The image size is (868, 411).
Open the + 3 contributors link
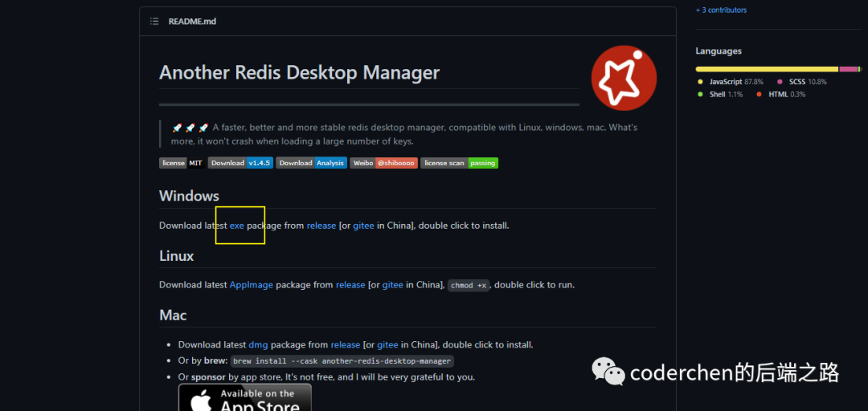point(721,10)
